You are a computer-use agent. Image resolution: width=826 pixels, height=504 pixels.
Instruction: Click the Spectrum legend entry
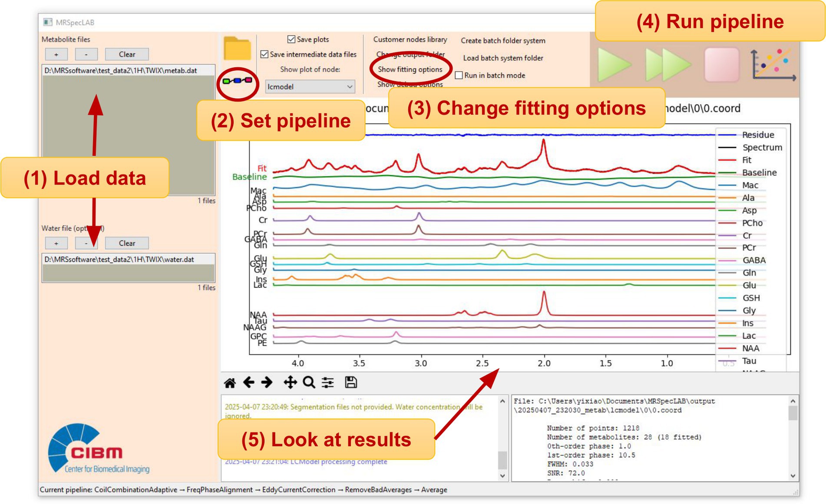pyautogui.click(x=750, y=148)
